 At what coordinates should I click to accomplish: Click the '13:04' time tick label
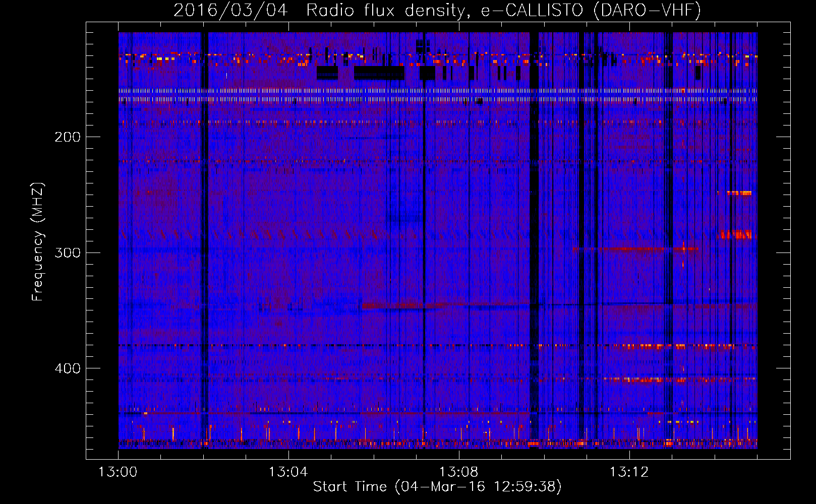[288, 472]
